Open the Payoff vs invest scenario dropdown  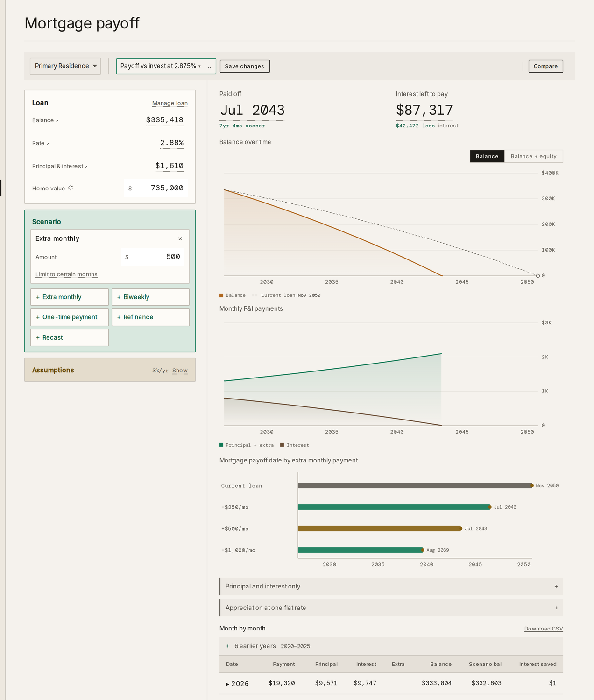point(160,66)
